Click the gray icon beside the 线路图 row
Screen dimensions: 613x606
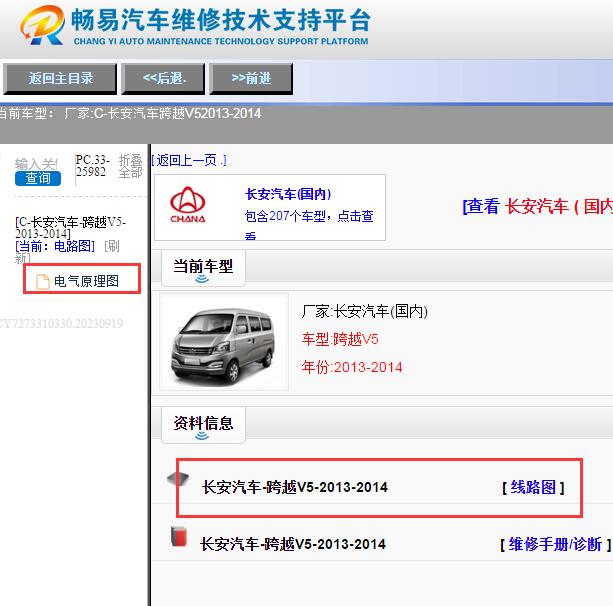pos(178,478)
